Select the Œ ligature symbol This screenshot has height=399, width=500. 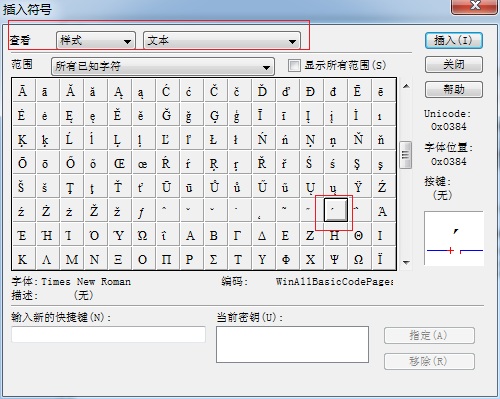click(x=119, y=163)
